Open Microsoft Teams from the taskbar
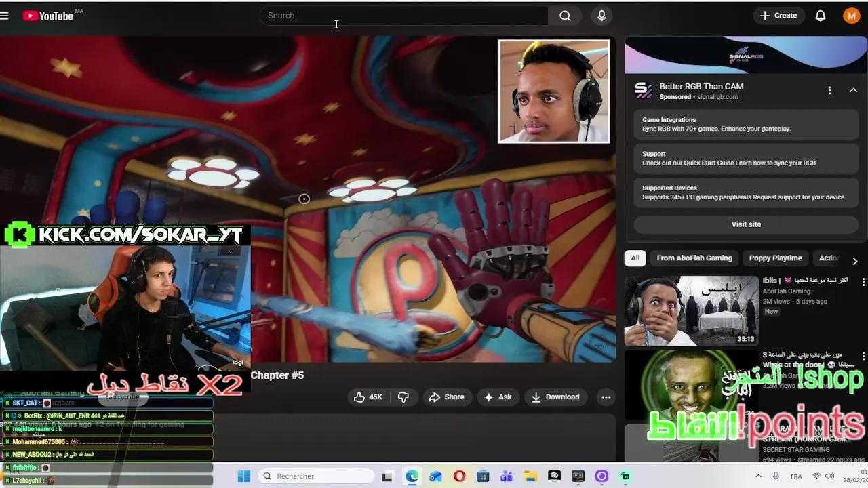Image resolution: width=868 pixels, height=488 pixels. (x=507, y=476)
